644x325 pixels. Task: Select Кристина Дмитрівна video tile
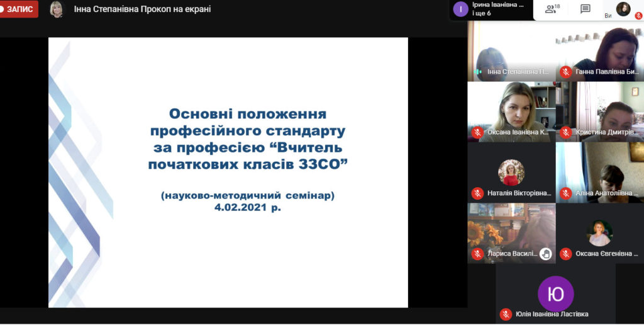[x=600, y=112]
